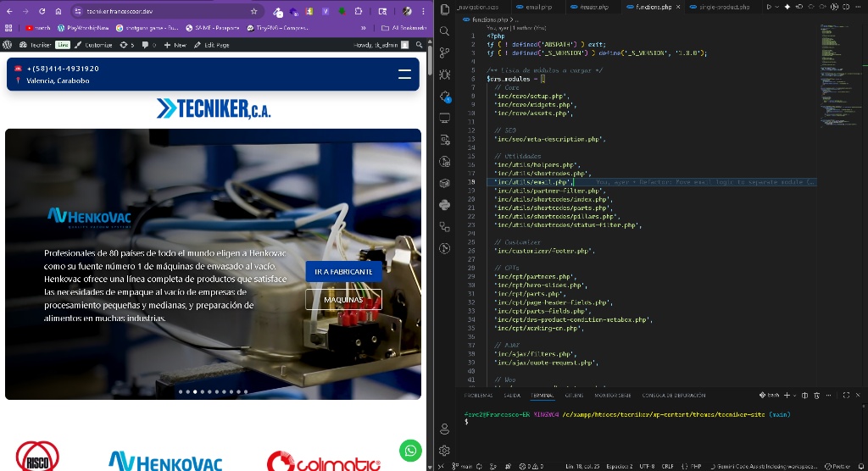The image size is (868, 471).
Task: Click the IR A FABRICANTE button
Action: tap(343, 271)
